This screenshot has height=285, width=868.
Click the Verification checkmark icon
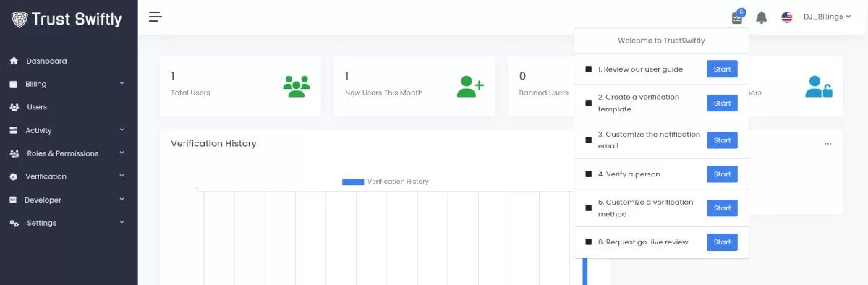coord(14,176)
